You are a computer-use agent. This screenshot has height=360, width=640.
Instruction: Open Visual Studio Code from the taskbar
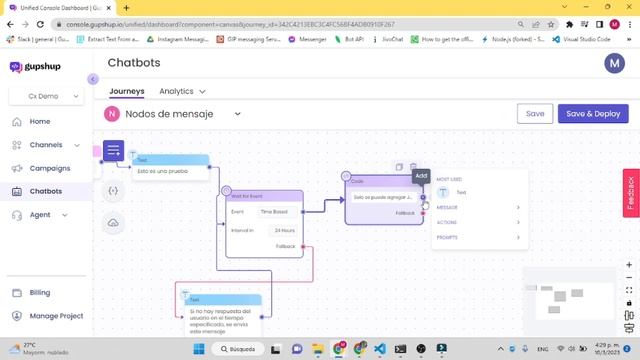click(380, 349)
